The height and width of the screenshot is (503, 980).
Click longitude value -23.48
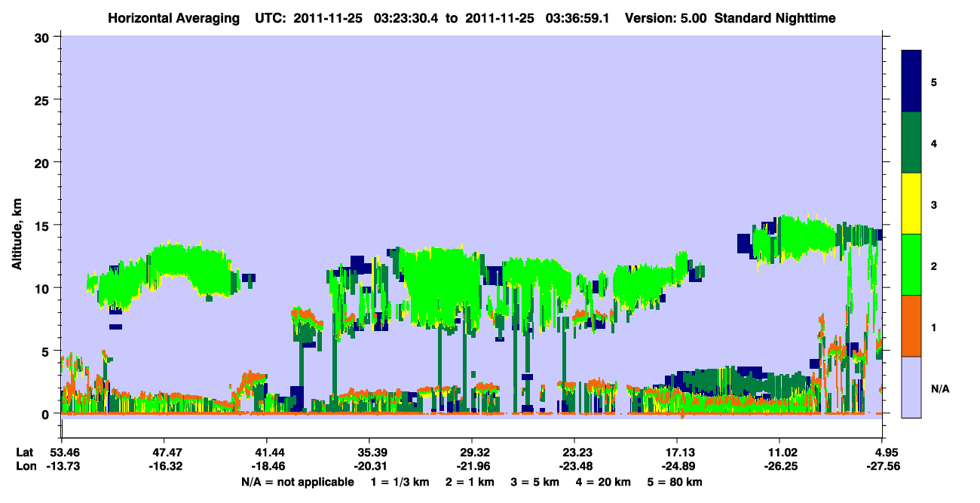coord(575,466)
